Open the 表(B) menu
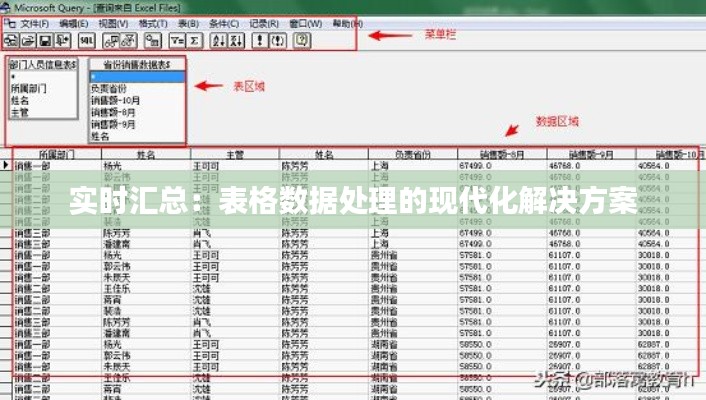706x400 pixels. [x=189, y=23]
